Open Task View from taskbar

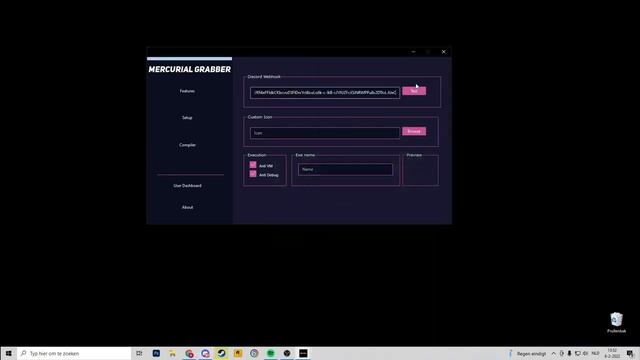(x=140, y=353)
